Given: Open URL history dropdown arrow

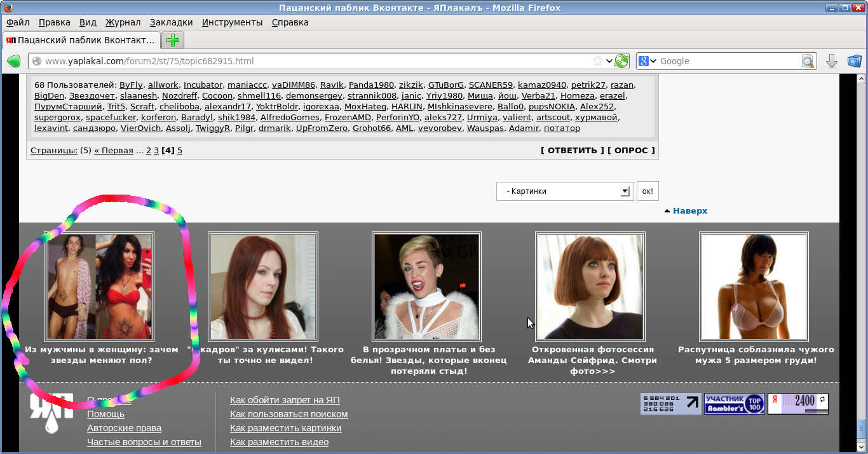Looking at the screenshot, I should coord(609,61).
